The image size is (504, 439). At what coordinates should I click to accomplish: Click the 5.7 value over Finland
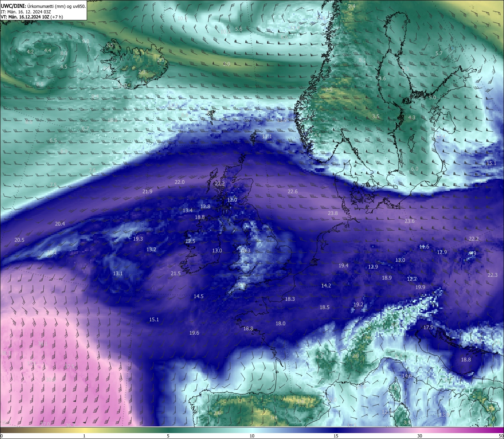tap(439, 53)
